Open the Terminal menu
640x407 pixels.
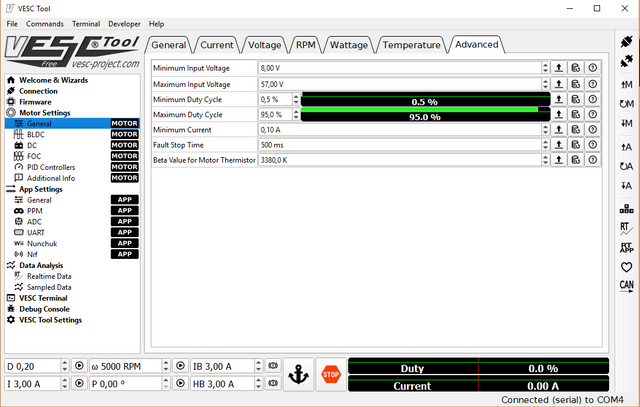(x=86, y=24)
